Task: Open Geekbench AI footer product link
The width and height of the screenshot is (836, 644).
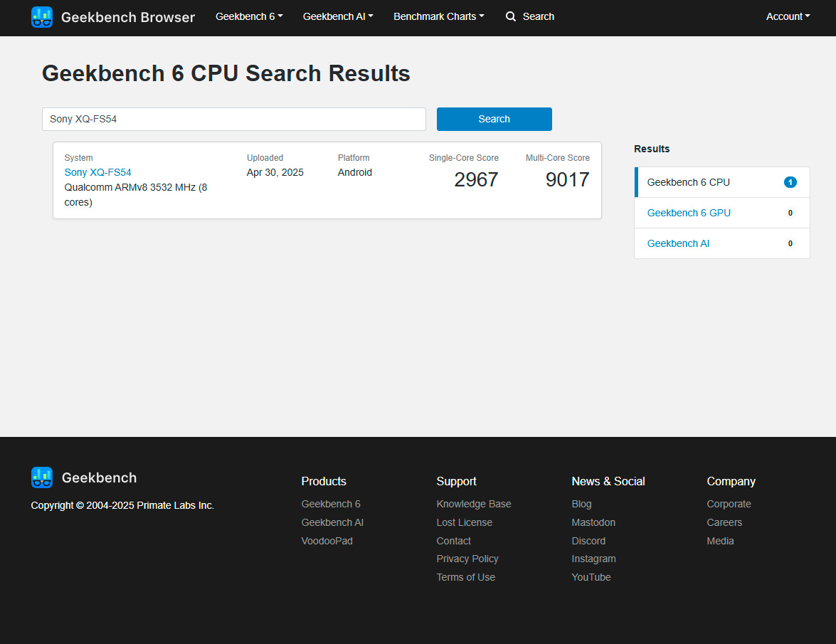Action: pos(332,522)
